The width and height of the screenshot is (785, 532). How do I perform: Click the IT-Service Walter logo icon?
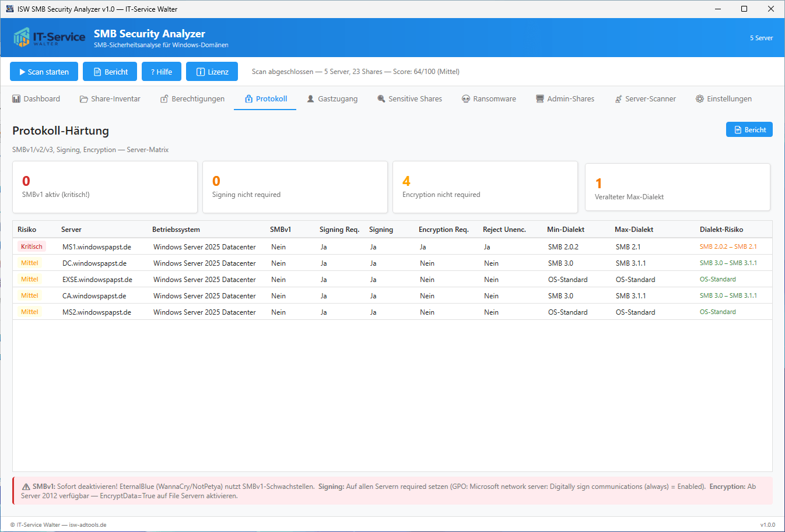coord(22,37)
